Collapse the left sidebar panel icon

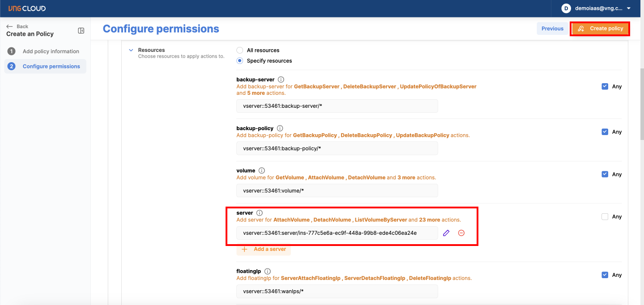pos(81,31)
